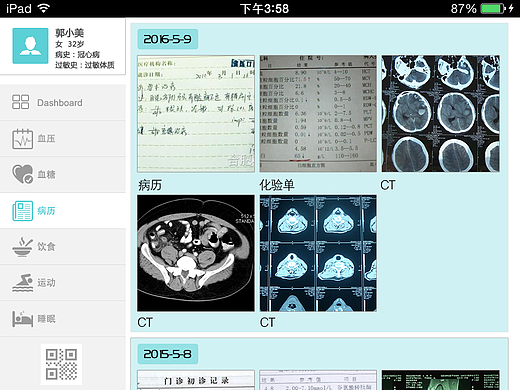This screenshot has width=520, height=390.
Task: Click the 女 32岁 text
Action: pos(69,44)
